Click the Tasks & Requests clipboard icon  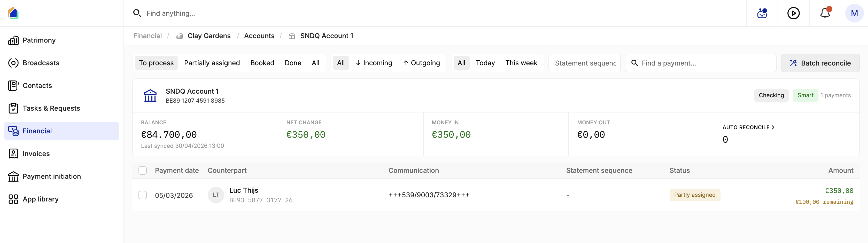click(x=13, y=108)
